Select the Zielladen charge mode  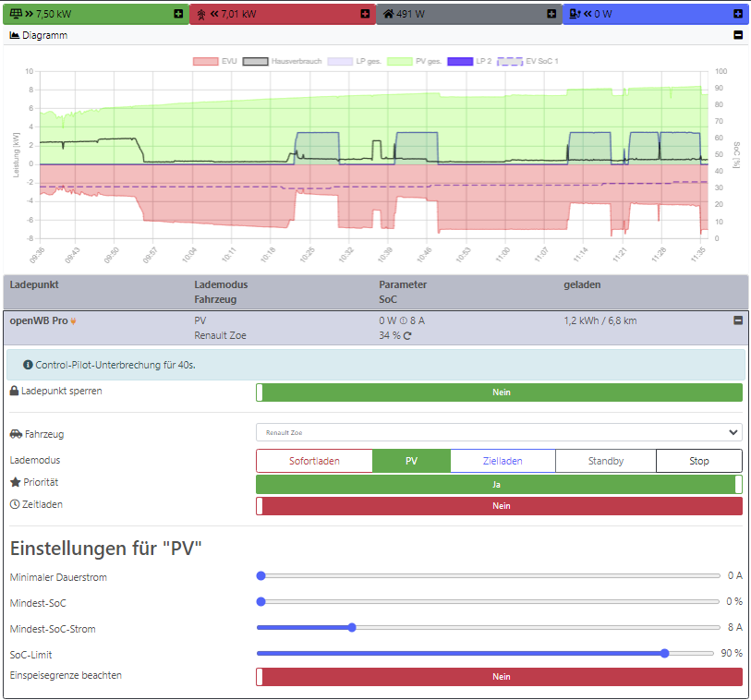pos(503,461)
